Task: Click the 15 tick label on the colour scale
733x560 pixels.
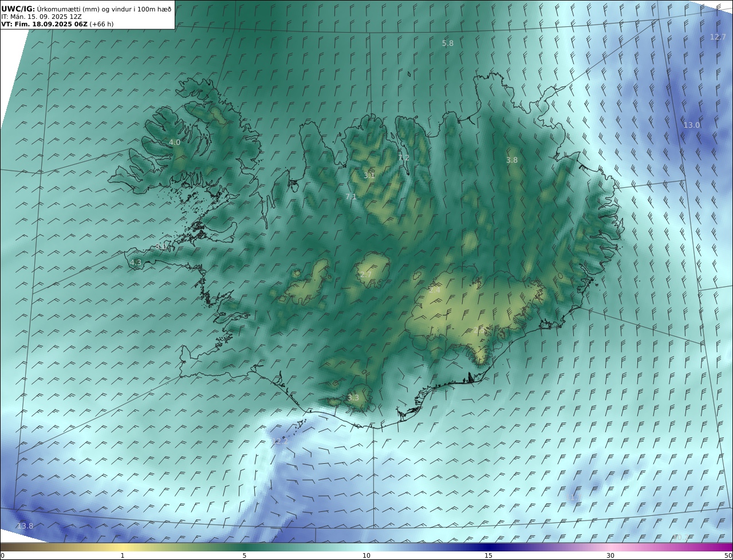Action: click(488, 555)
